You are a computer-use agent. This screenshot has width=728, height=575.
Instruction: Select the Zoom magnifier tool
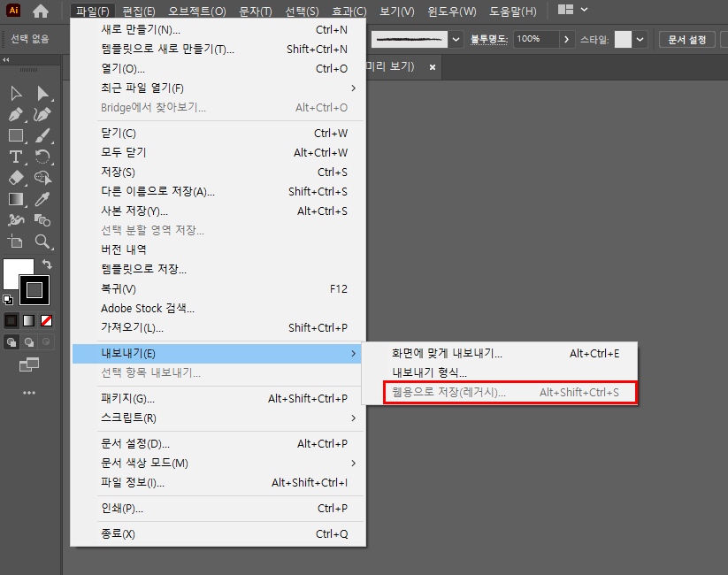pos(42,241)
